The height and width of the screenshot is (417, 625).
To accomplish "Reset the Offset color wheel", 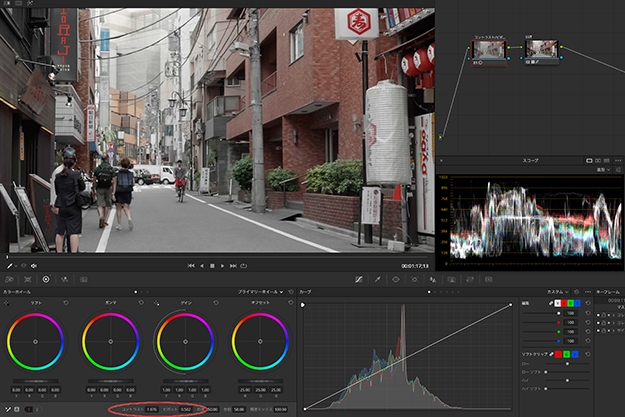I will (291, 301).
